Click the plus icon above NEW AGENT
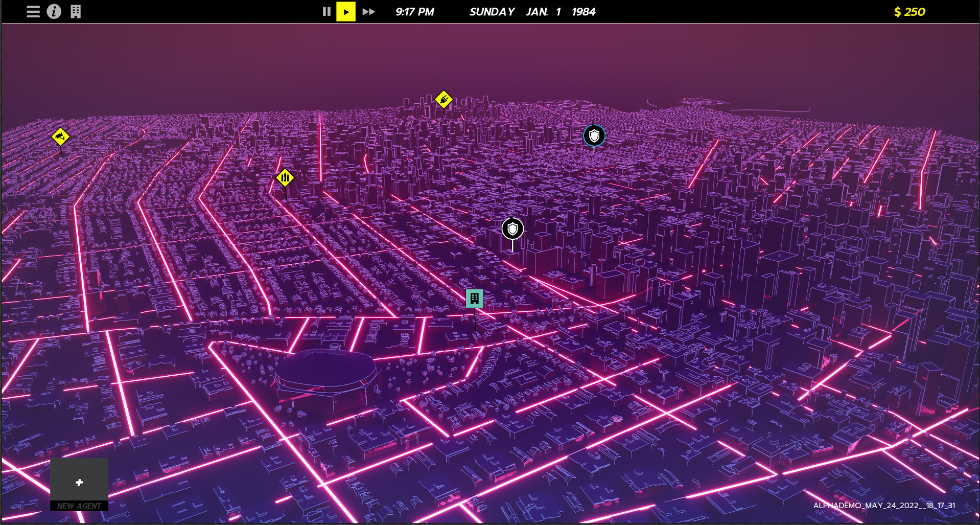 click(80, 482)
